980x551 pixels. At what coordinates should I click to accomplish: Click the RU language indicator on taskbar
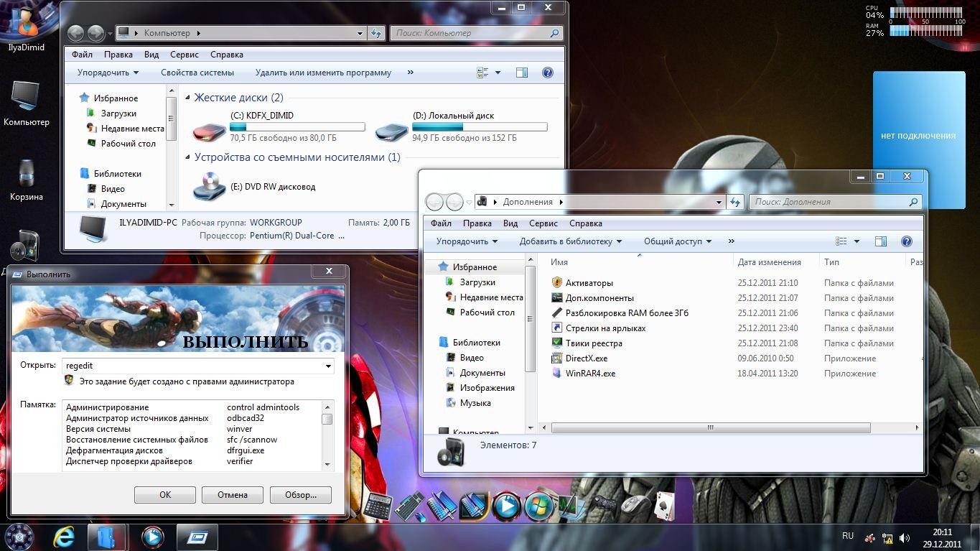(x=848, y=536)
